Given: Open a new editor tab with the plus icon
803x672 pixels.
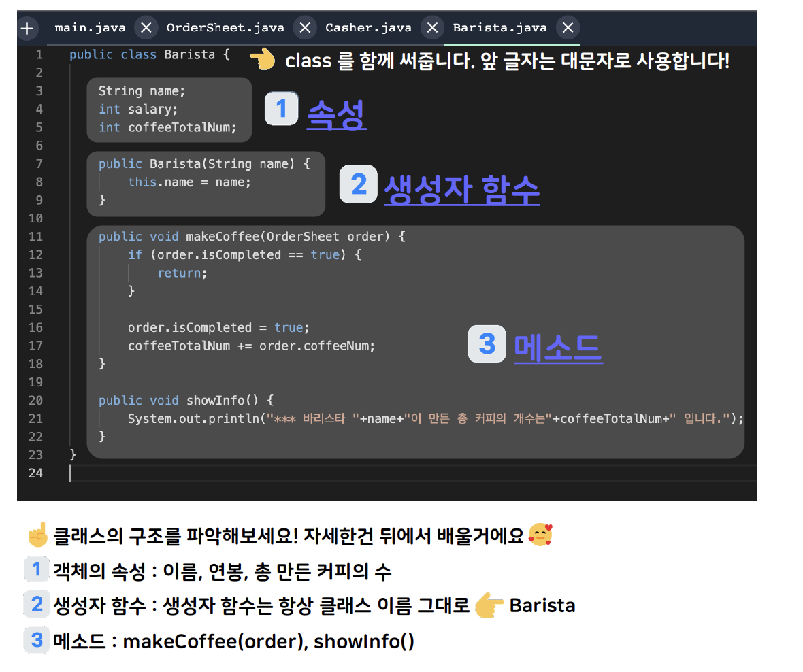Looking at the screenshot, I should tap(27, 27).
